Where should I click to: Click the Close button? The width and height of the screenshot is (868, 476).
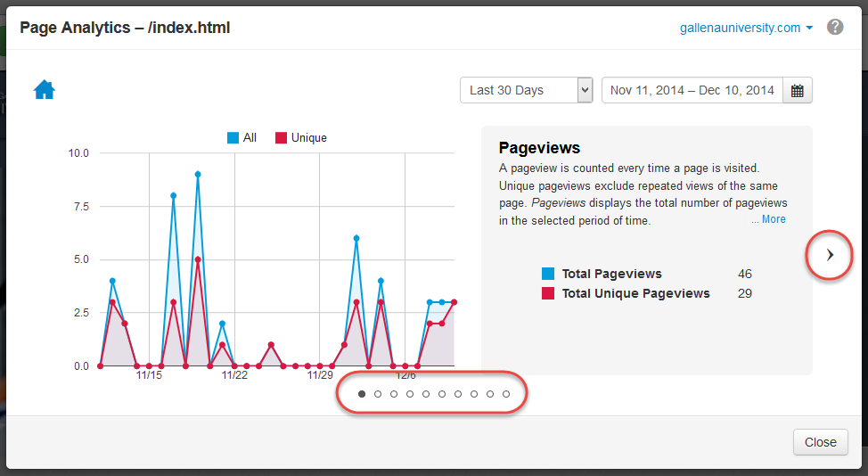[821, 442]
